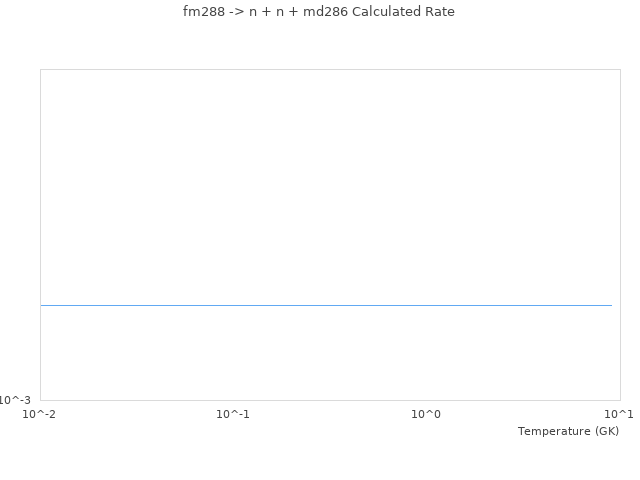640x480 pixels.
Task: Click the 10^-3 y-axis tick label
Action: [15, 400]
